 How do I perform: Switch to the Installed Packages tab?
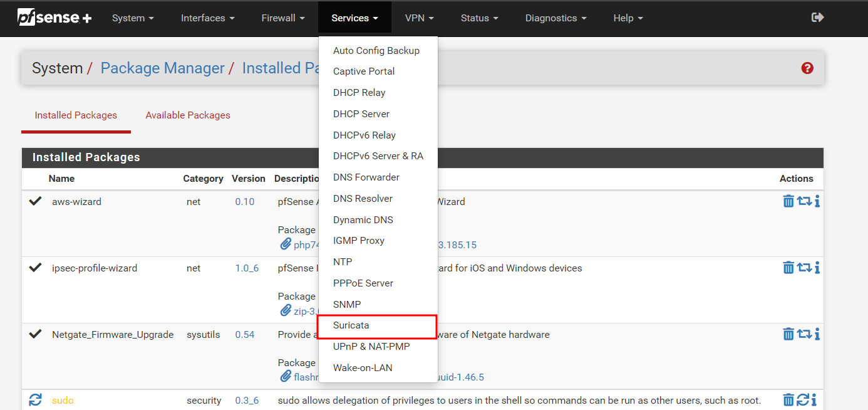(x=76, y=115)
